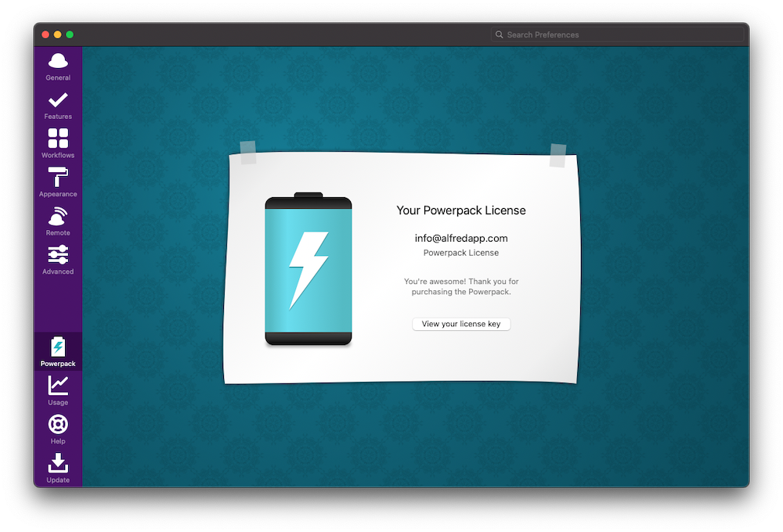
Task: Show the Advanced sliders settings
Action: (x=58, y=256)
